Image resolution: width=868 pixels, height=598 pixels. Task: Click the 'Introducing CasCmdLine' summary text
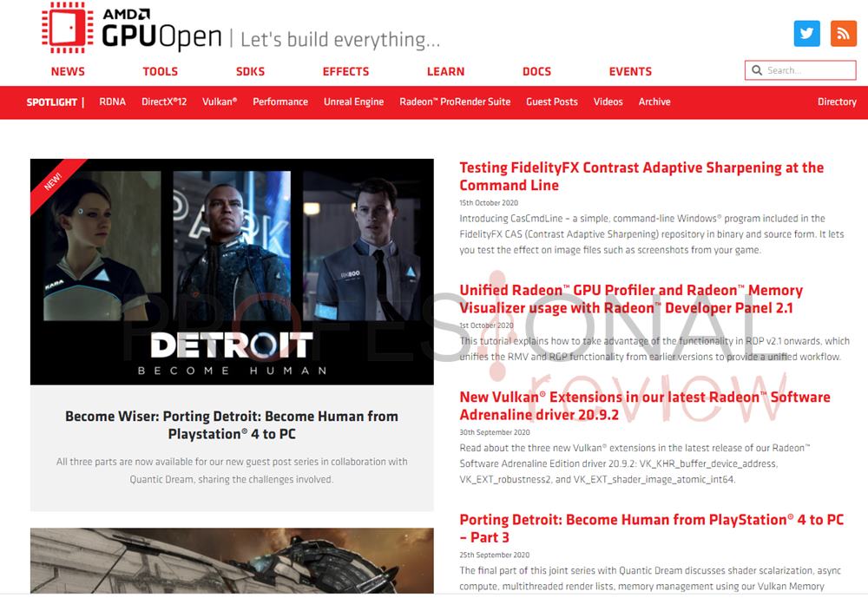[652, 234]
